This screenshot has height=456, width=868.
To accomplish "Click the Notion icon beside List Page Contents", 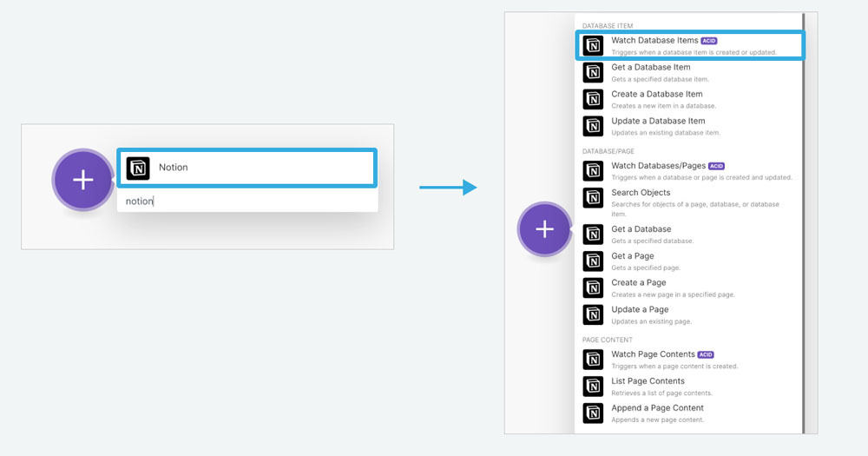I will click(593, 387).
